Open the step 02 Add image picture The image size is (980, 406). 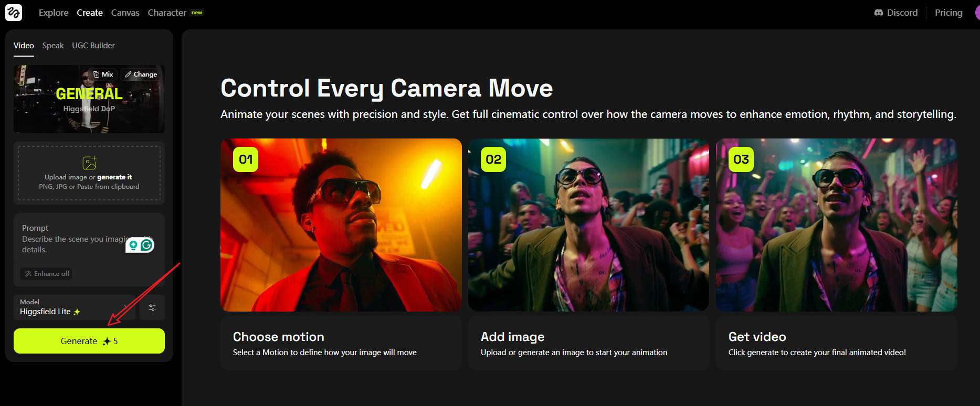tap(588, 225)
